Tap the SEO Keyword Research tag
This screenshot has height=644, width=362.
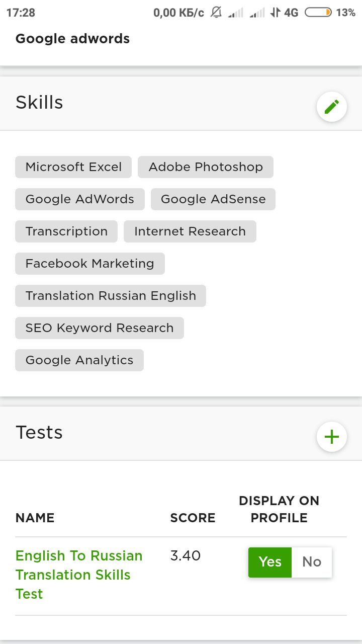pos(100,328)
